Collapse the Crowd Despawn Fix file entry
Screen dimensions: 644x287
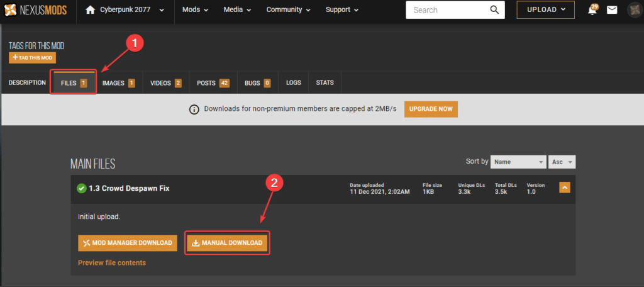coord(565,188)
